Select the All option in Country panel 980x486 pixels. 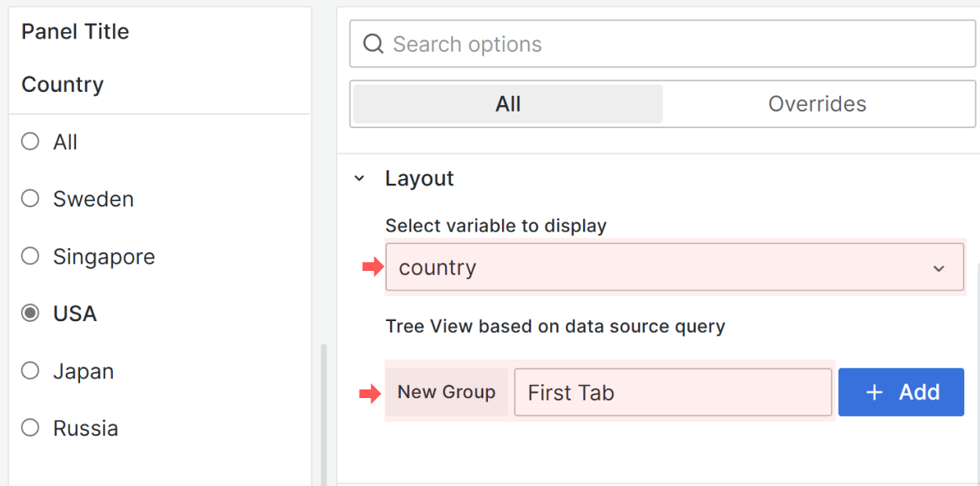coord(29,142)
